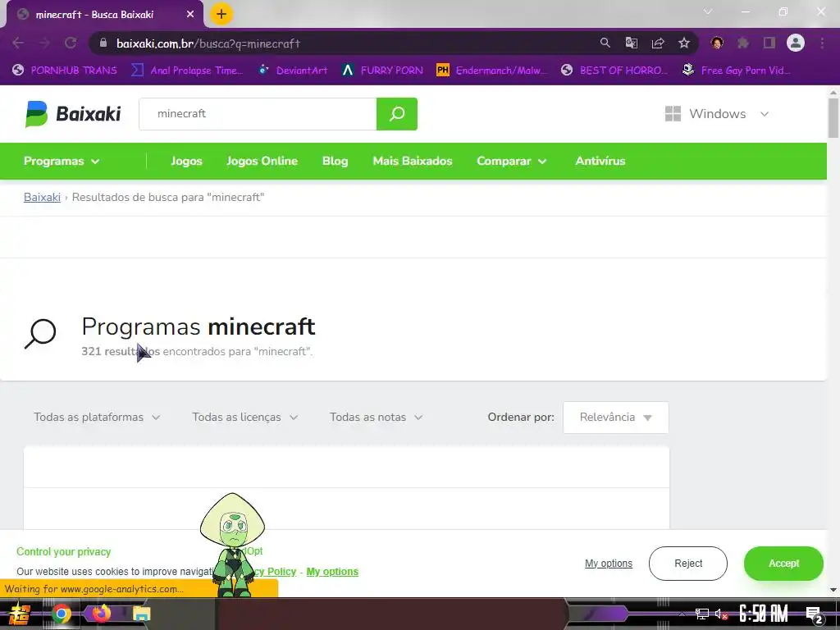Screen dimensions: 840x630
Task: Click the browser back arrow
Action: [18, 43]
